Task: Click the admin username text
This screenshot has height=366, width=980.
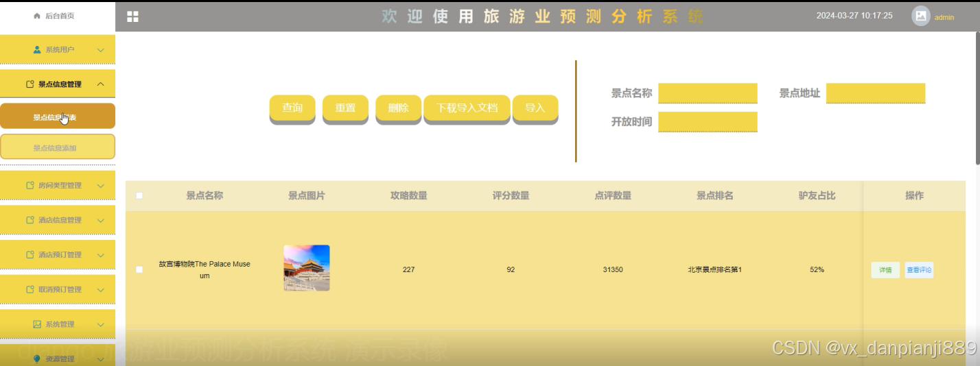Action: pyautogui.click(x=944, y=17)
